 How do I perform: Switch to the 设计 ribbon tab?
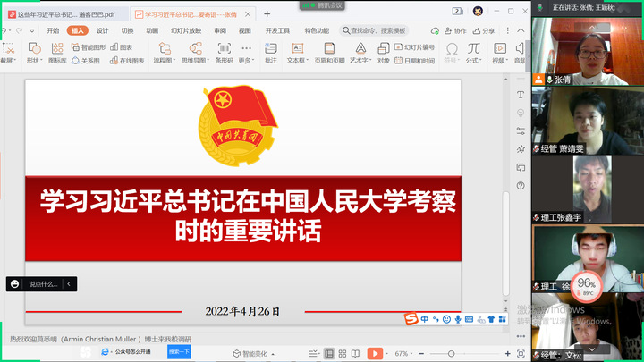tap(103, 30)
